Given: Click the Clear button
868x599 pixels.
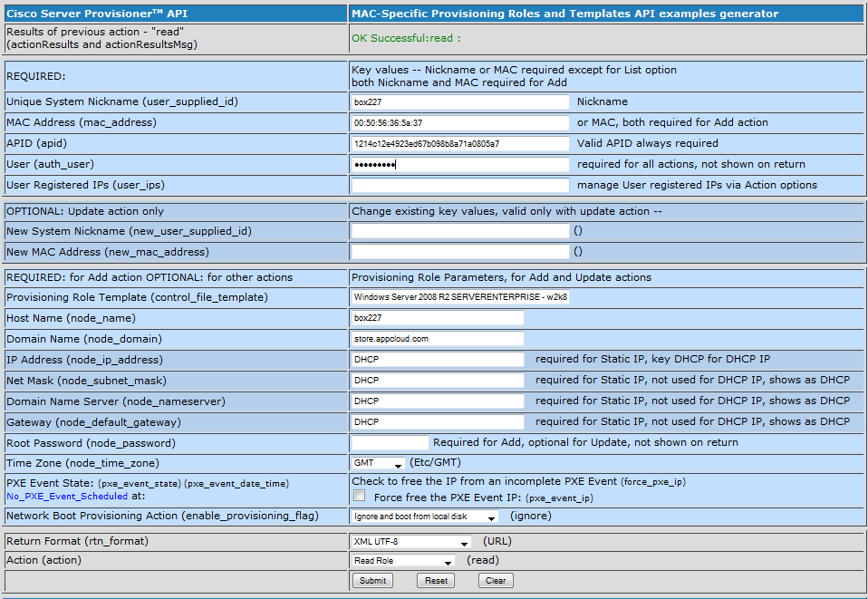Looking at the screenshot, I should click(x=496, y=580).
